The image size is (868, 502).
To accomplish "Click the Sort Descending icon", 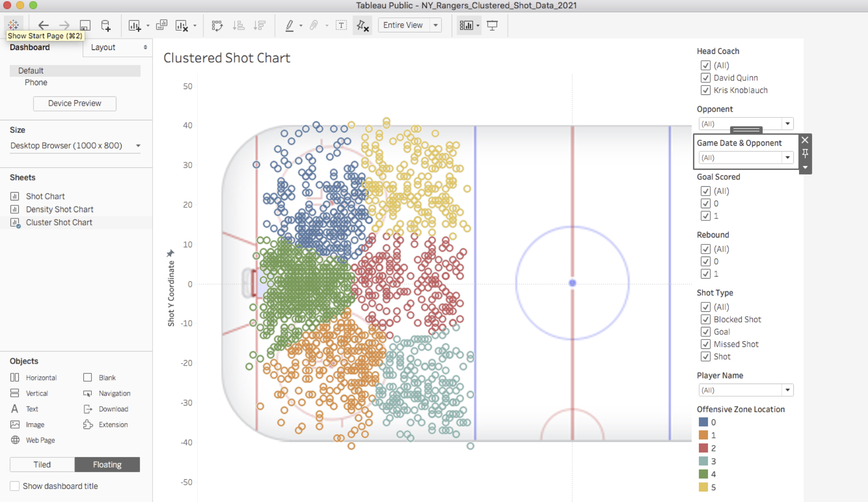I will (x=259, y=25).
